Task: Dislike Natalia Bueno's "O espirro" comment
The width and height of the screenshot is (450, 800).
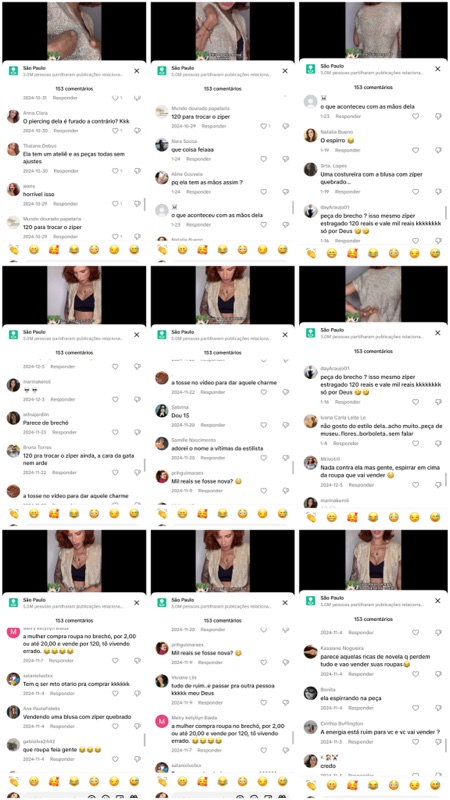Action: 438,150
